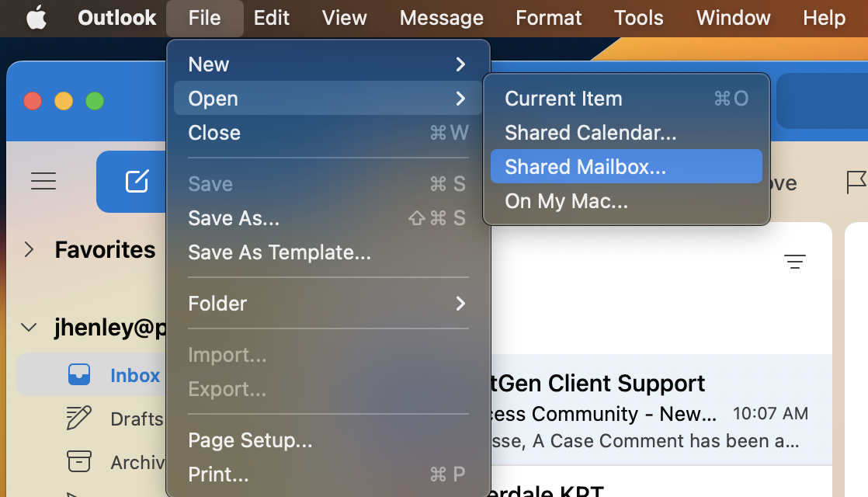Viewport: 868px width, 497px height.
Task: Select Open in the File menu
Action: click(328, 99)
